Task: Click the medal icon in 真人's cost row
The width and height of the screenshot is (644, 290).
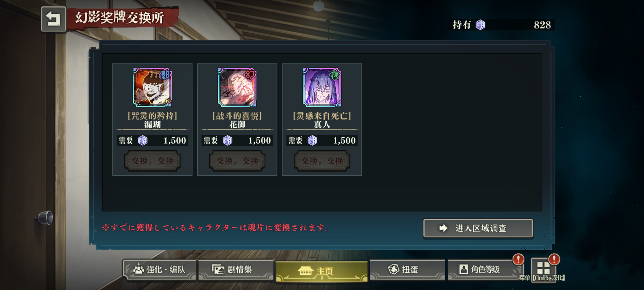Action: tap(312, 140)
